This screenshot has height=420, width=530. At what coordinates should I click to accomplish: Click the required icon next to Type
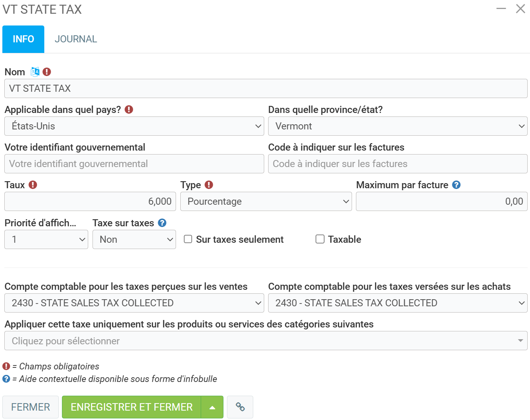209,185
